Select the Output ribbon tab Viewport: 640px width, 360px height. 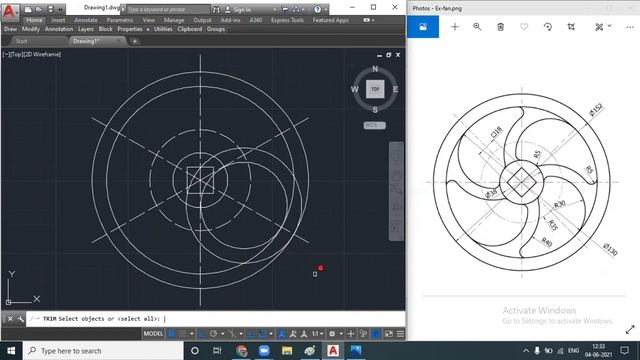click(x=202, y=20)
